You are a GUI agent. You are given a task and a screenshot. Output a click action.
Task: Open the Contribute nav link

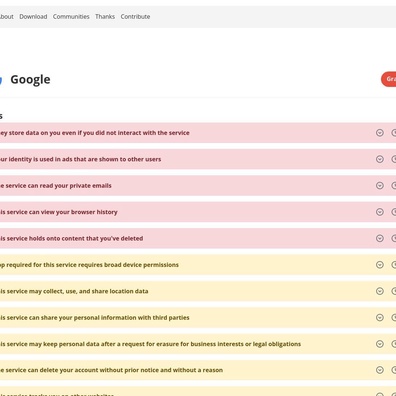135,17
